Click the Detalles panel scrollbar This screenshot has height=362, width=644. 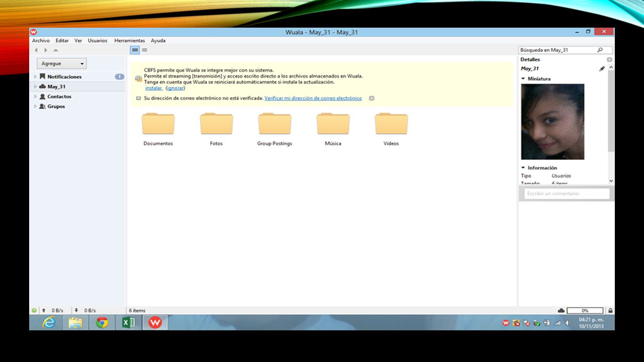click(611, 111)
